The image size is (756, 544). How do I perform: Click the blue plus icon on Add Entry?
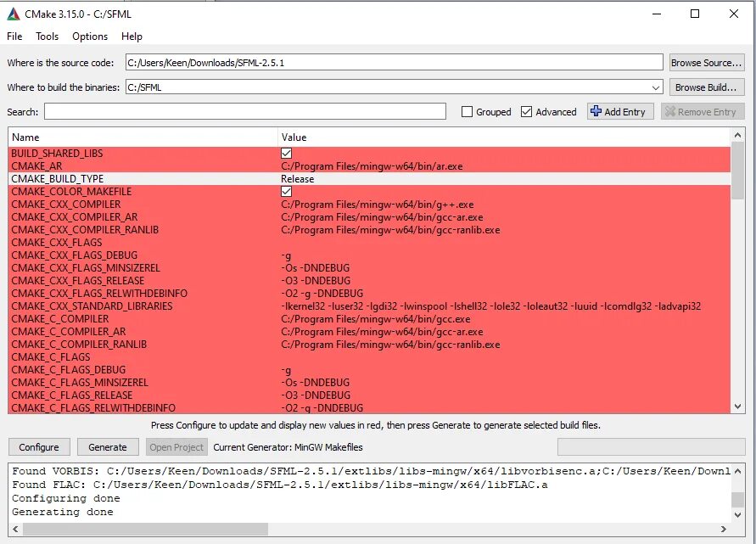(596, 111)
